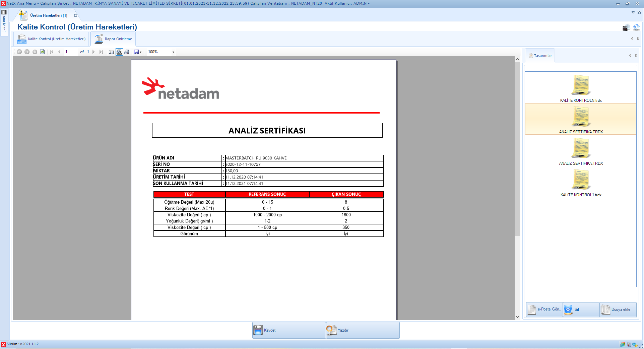The image size is (644, 349).
Task: Switch to Kalite Kontrol (Üretim Hareketleri) tab
Action: click(x=52, y=39)
